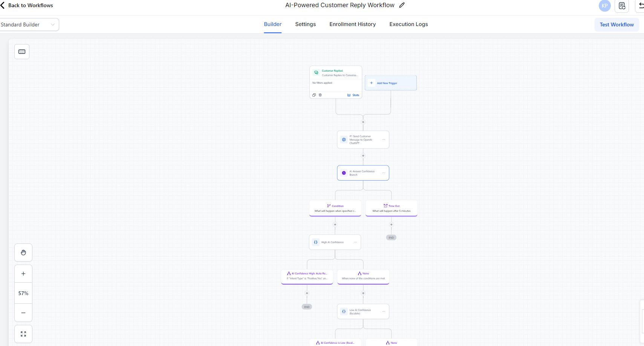Activate the pan hand tool
This screenshot has width=644, height=346.
(23, 252)
